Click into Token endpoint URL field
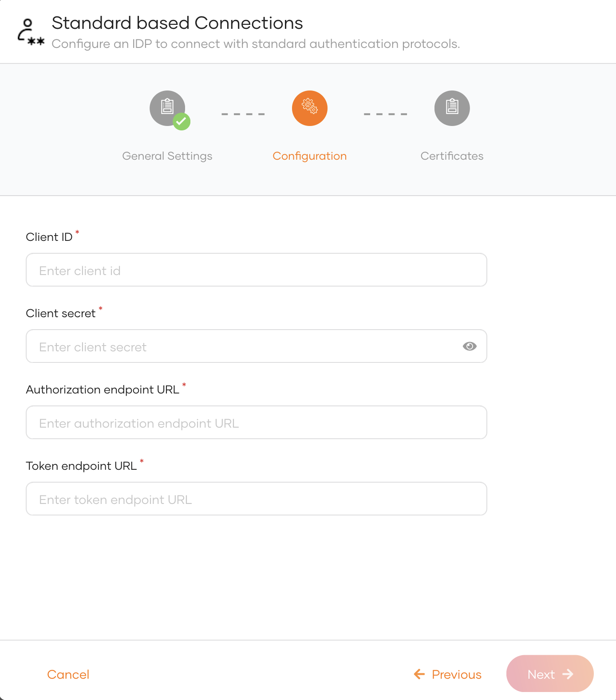 [x=256, y=499]
